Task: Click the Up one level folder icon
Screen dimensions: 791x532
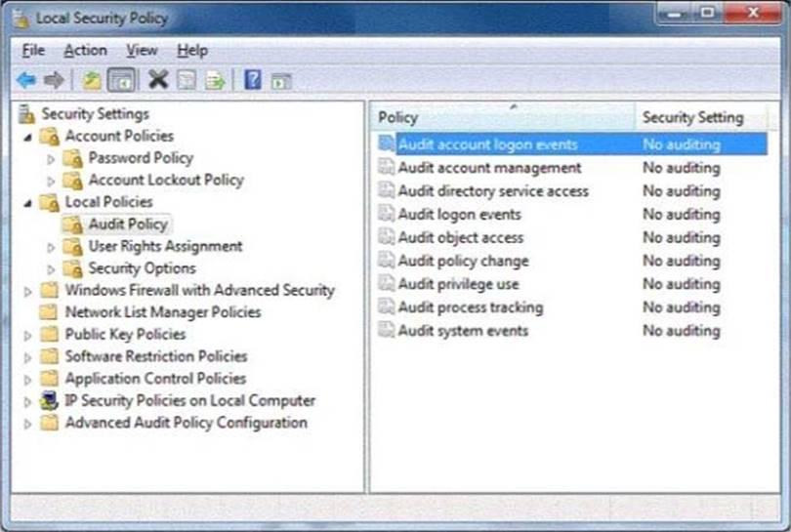Action: click(x=92, y=80)
